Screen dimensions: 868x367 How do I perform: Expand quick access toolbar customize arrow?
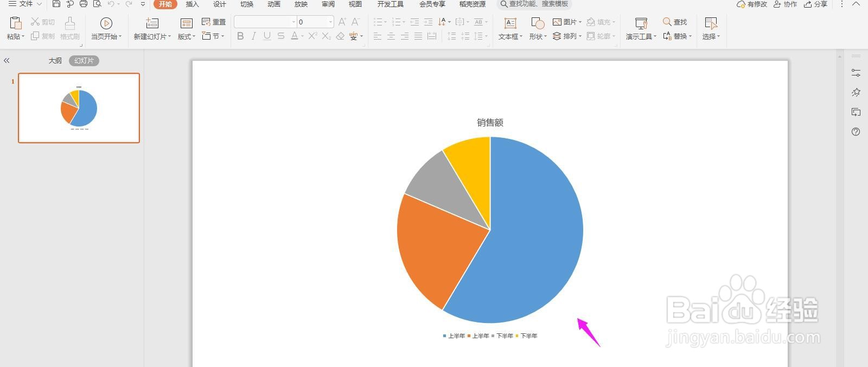point(143,4)
